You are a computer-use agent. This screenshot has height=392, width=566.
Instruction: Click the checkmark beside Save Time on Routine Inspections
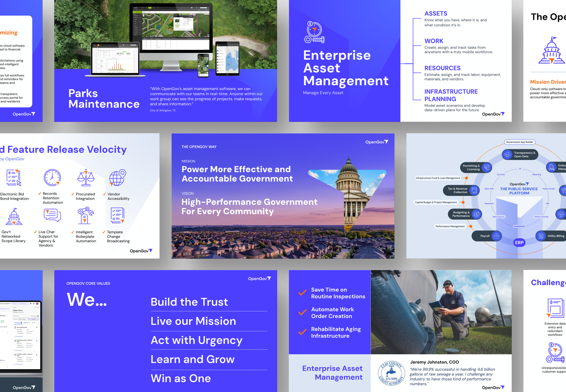pyautogui.click(x=302, y=292)
